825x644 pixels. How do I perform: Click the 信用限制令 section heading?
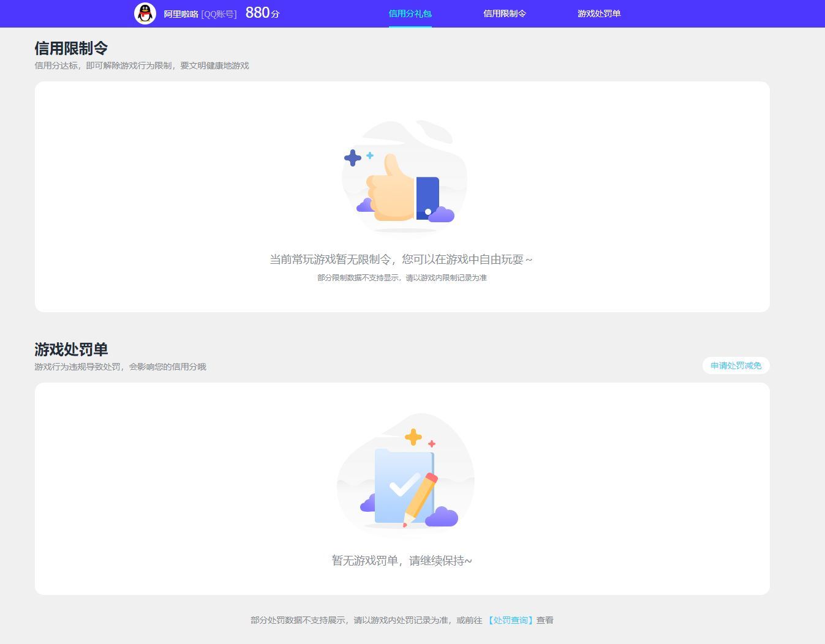(70, 48)
